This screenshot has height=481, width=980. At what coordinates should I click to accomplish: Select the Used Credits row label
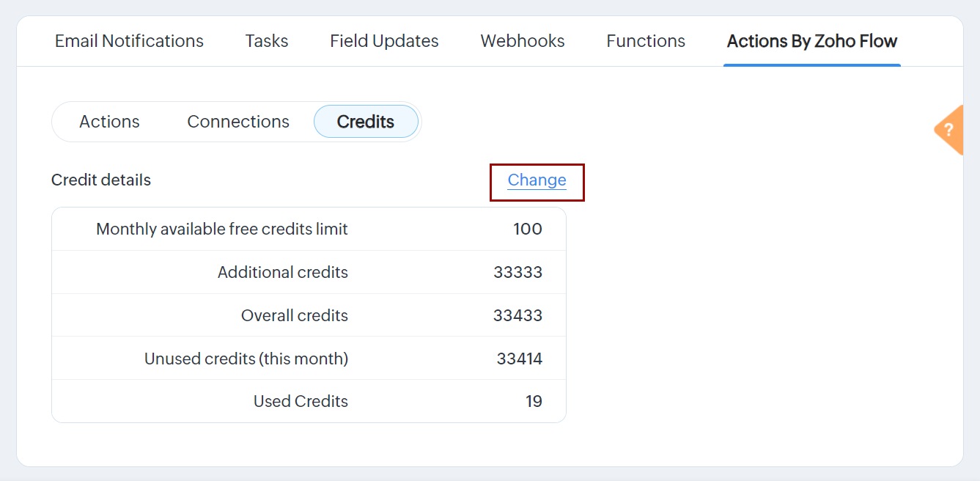tap(301, 402)
